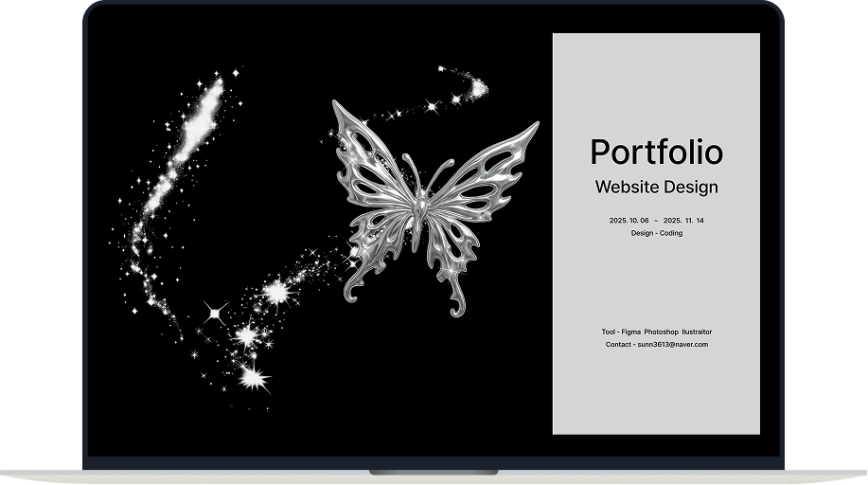The height and width of the screenshot is (485, 868).
Task: Click the empty area of the gray panel
Action: click(656, 398)
